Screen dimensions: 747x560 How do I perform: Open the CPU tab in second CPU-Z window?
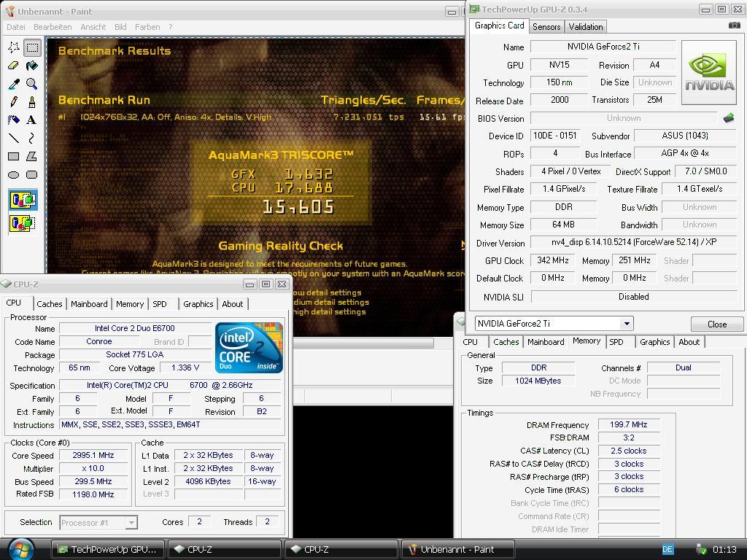point(470,342)
